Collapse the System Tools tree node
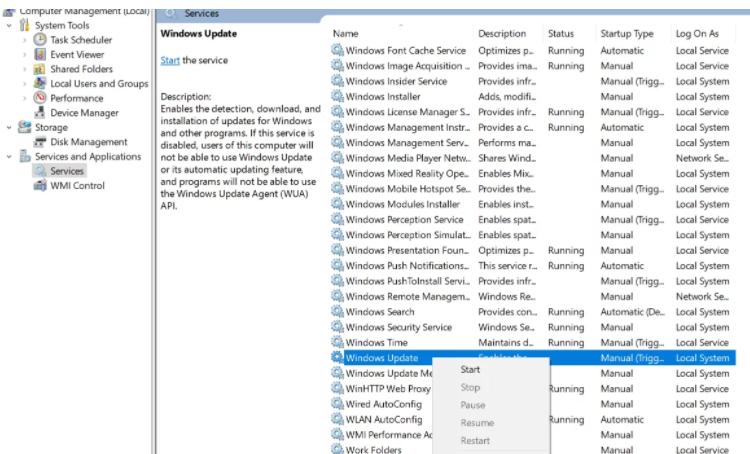750x454 pixels. pyautogui.click(x=9, y=25)
